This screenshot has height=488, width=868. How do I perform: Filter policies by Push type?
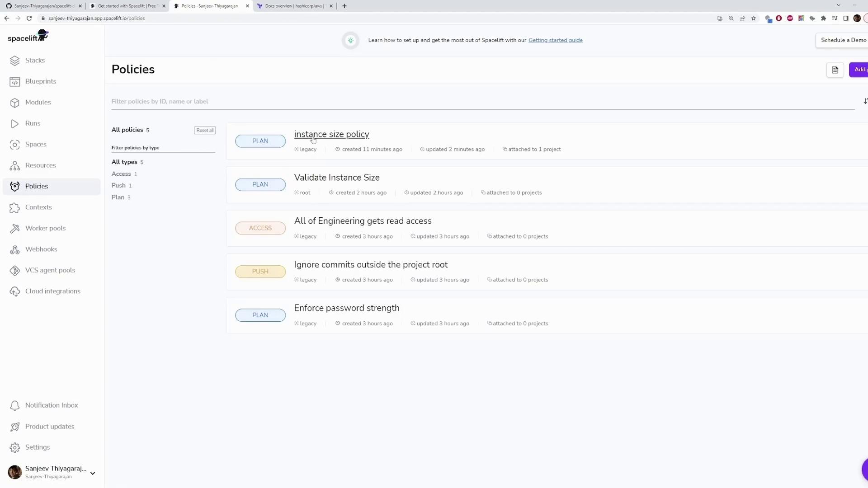[x=118, y=186]
